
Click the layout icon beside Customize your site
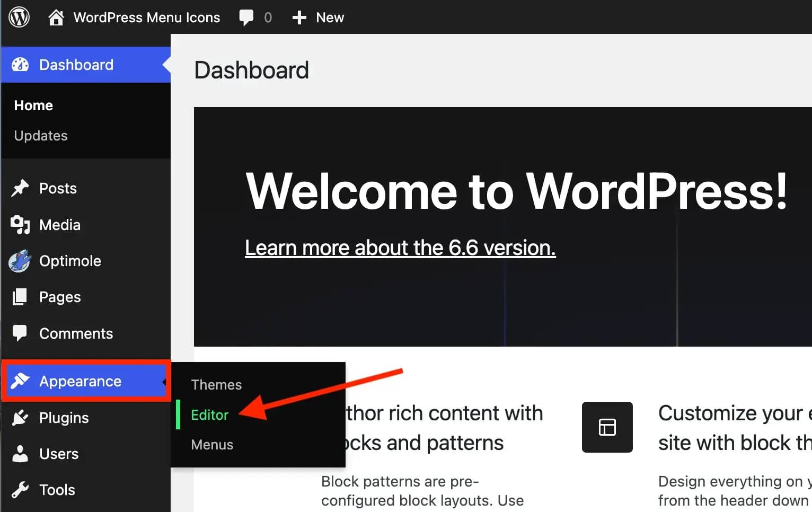[x=607, y=427]
